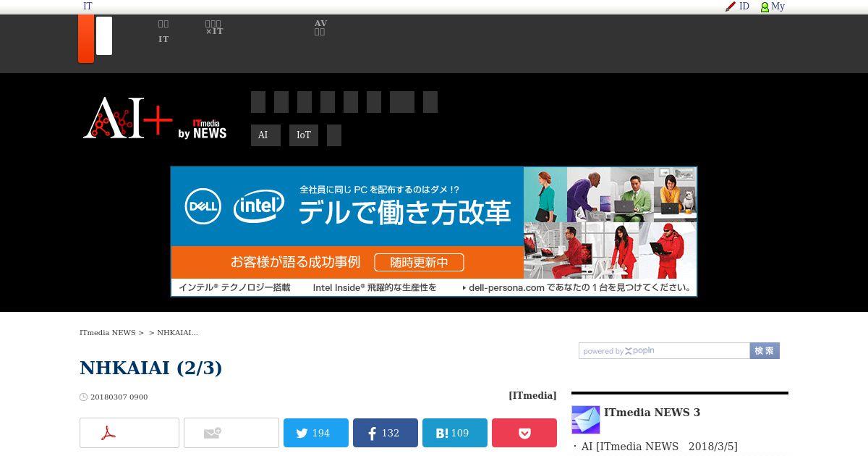Click the email-article envelope button
868x456 pixels.
(x=231, y=433)
